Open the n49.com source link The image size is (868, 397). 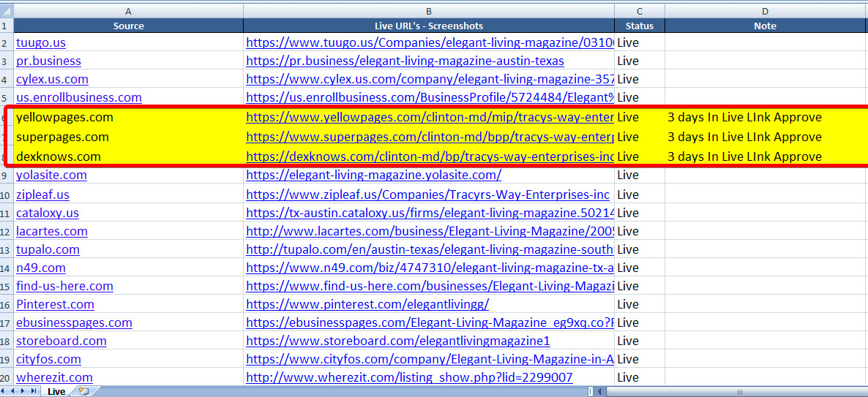coord(41,268)
